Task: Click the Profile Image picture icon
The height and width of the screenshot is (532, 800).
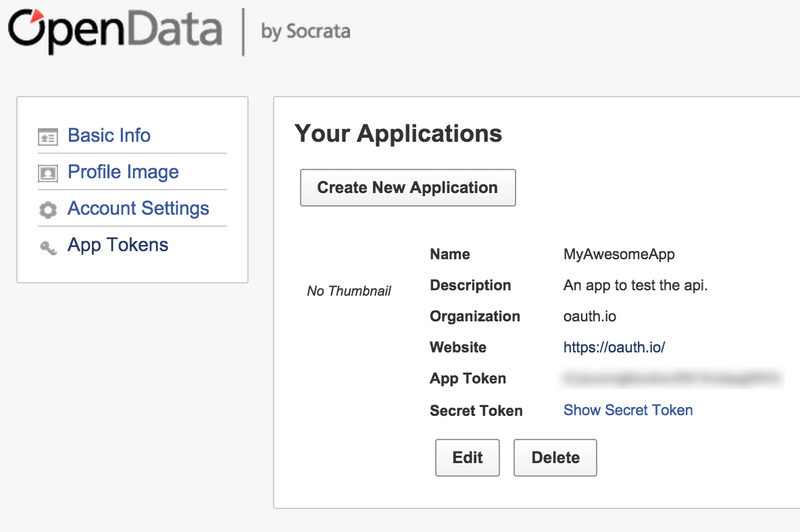Action: point(48,174)
